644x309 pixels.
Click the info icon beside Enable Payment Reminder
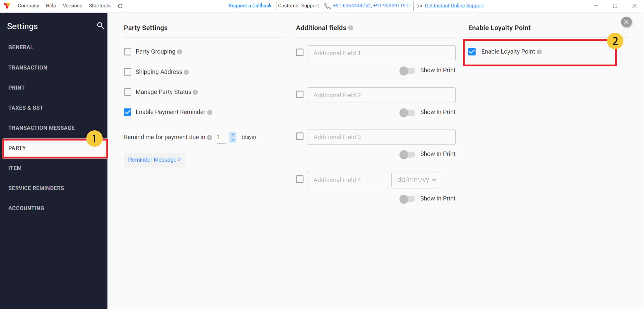coord(210,112)
